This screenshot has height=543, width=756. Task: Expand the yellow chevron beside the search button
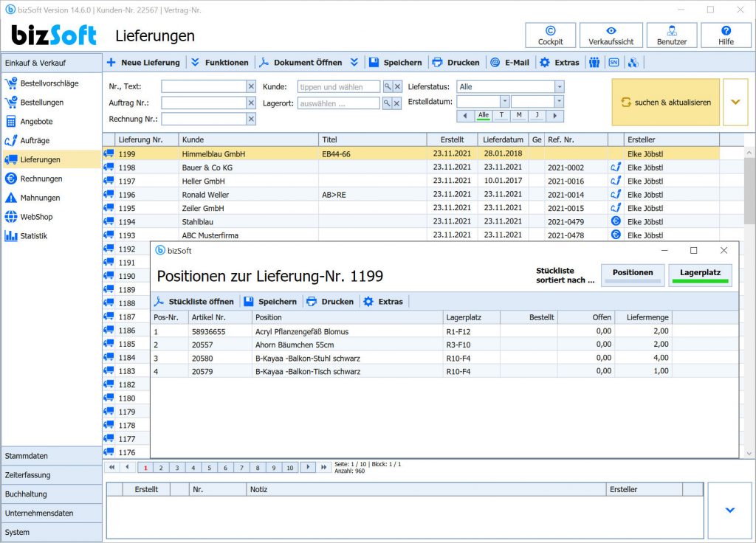click(x=735, y=102)
